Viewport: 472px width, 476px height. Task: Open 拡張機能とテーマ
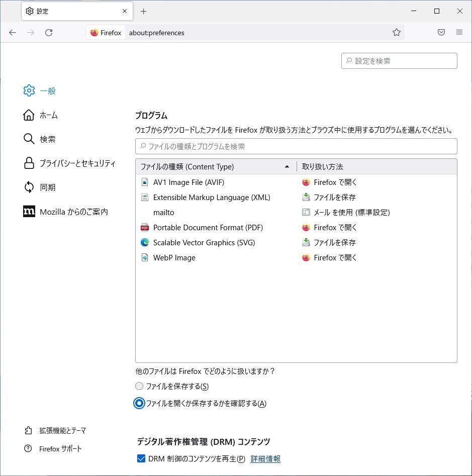(55, 430)
